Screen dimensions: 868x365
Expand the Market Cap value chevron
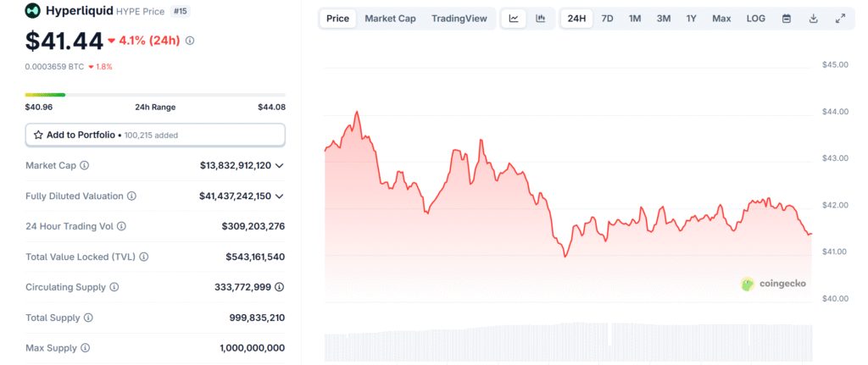[x=280, y=166]
